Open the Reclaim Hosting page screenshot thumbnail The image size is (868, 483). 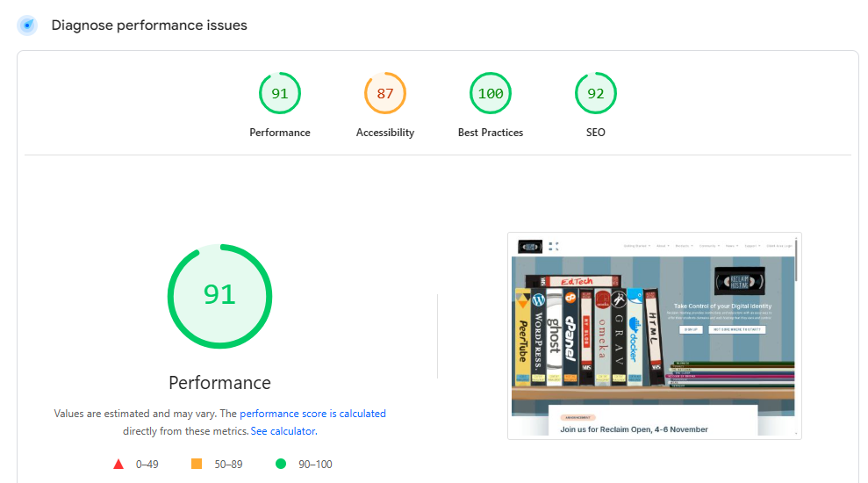[x=655, y=336]
